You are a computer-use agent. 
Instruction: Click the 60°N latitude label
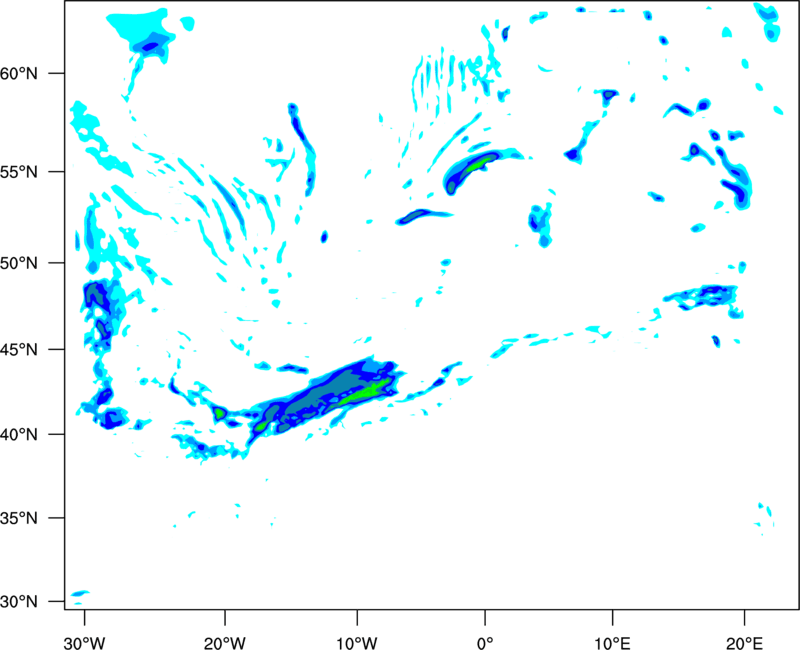19,73
